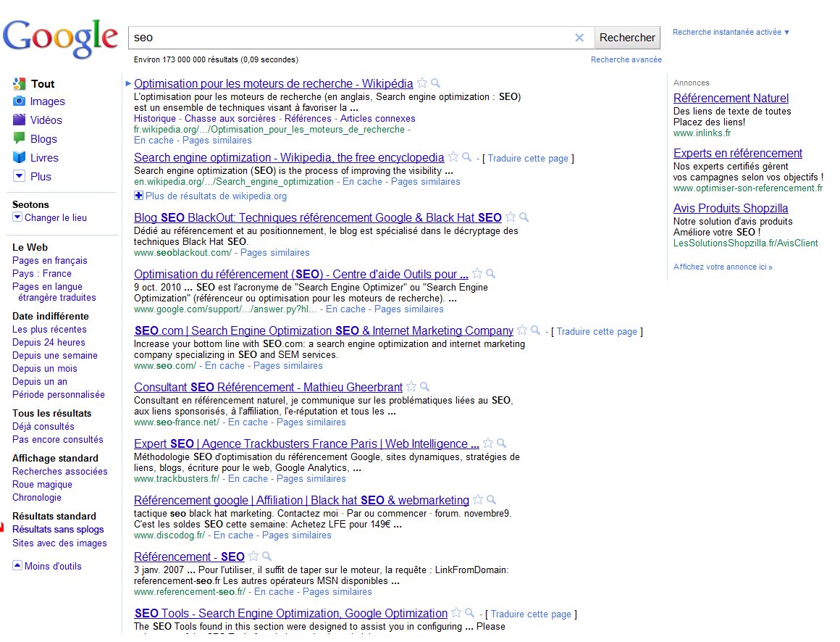The width and height of the screenshot is (840, 642).
Task: Open Pages similaires for seoblackout.com result
Action: [x=275, y=252]
